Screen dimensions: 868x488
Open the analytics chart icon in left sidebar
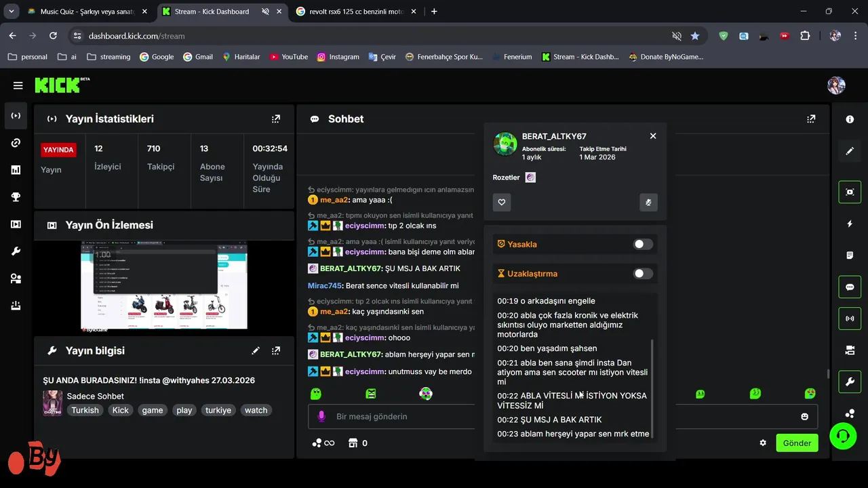pyautogui.click(x=16, y=170)
